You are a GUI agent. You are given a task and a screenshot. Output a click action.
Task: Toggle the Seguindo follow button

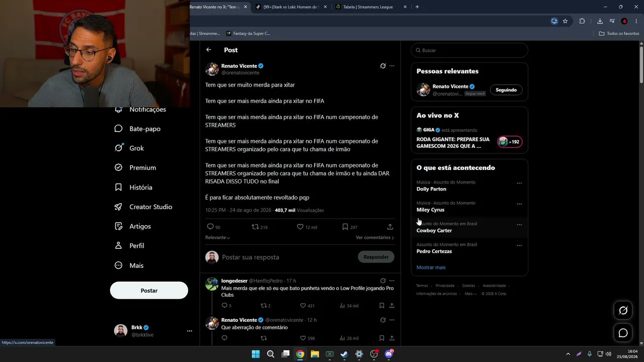[506, 90]
